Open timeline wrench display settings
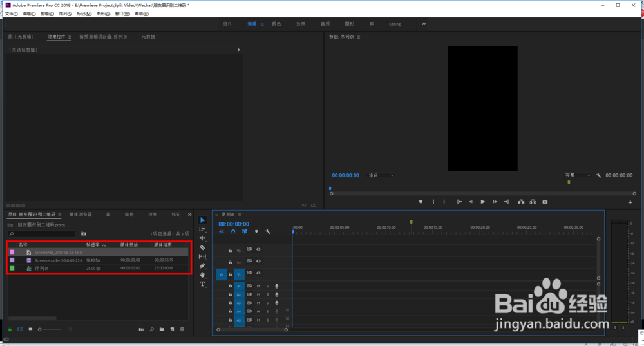This screenshot has height=346, width=644. coord(268,232)
